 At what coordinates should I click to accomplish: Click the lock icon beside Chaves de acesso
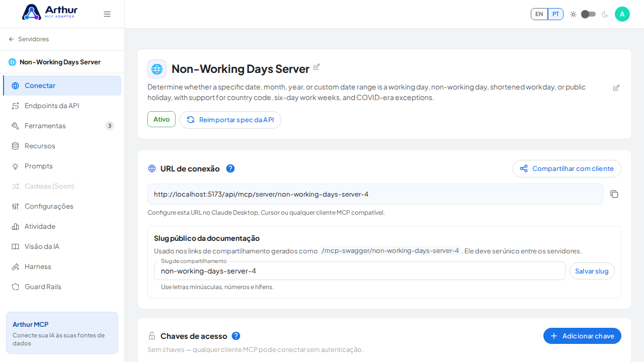click(152, 336)
